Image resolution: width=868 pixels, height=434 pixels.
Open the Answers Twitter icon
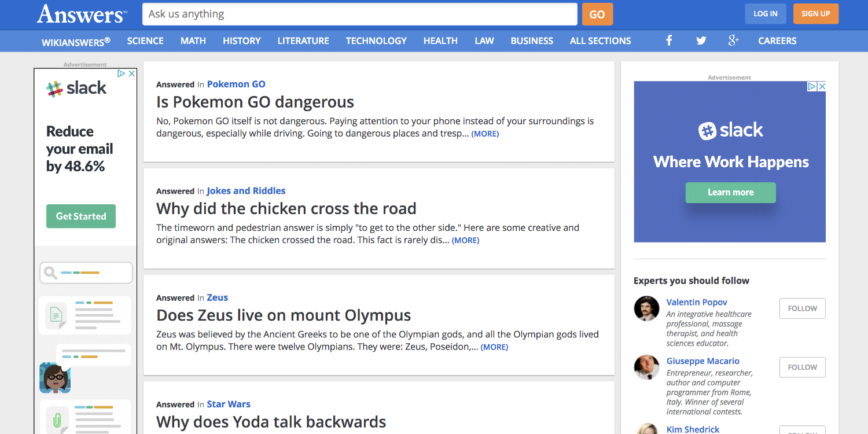click(701, 41)
